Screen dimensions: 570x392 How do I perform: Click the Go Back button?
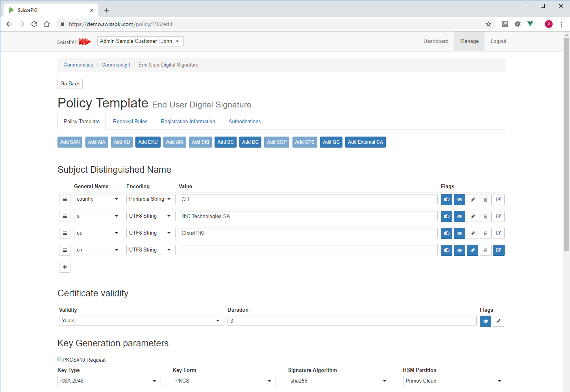coord(70,84)
